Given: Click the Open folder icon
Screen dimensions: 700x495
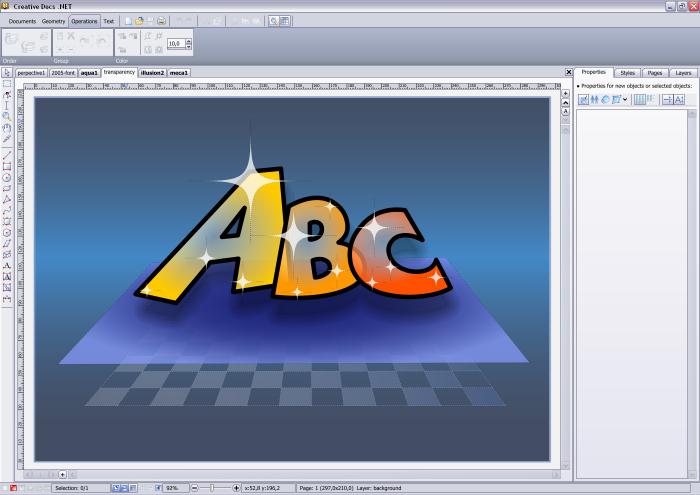Looking at the screenshot, I should point(139,20).
